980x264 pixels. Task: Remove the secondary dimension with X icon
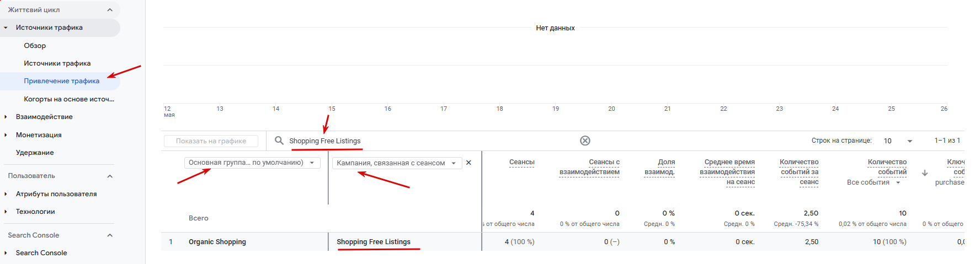(468, 163)
